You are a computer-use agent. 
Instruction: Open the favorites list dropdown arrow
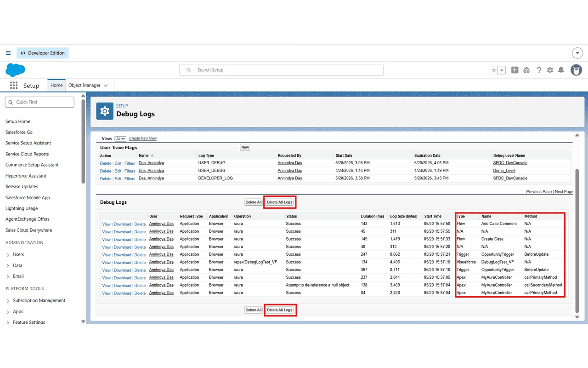[502, 70]
